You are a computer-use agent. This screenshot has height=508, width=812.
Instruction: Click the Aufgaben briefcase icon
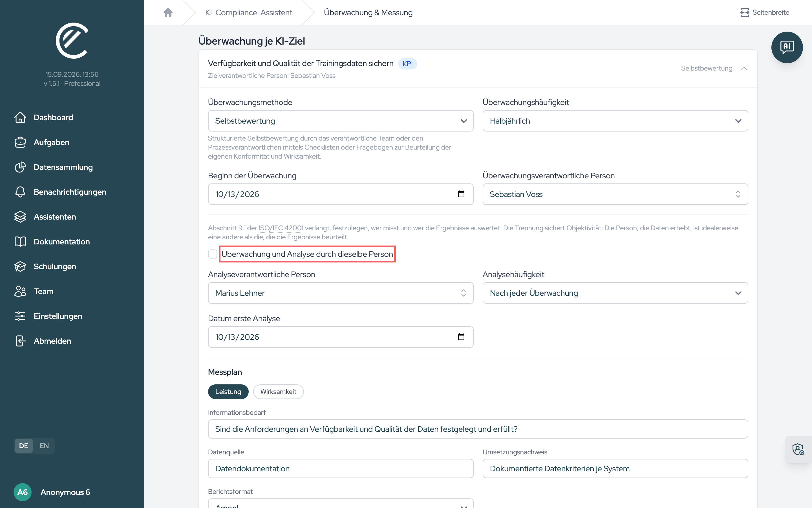tap(20, 142)
